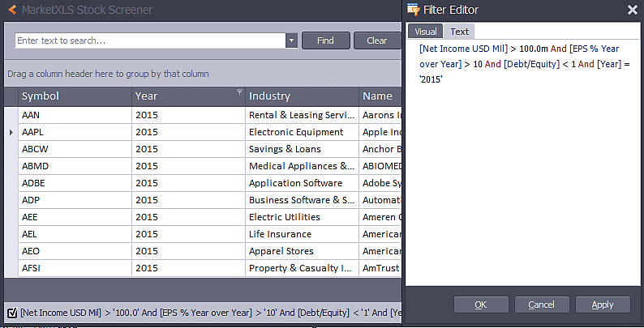Uncheck the active filter checkbox at bottom
The width and height of the screenshot is (644, 328).
pos(13,313)
